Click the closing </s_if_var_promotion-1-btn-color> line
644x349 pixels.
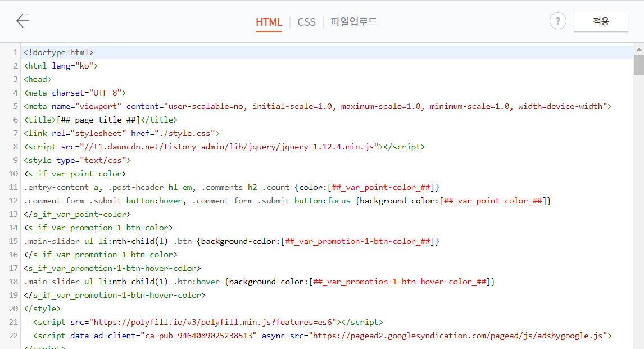coord(101,255)
